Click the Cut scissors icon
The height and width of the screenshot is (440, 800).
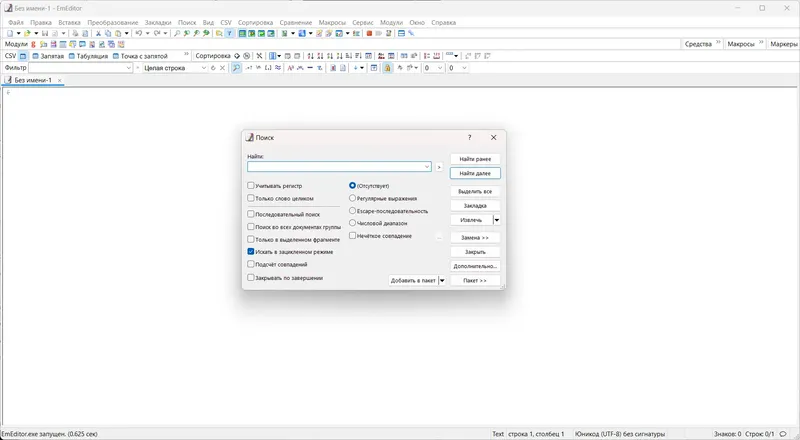[x=98, y=33]
